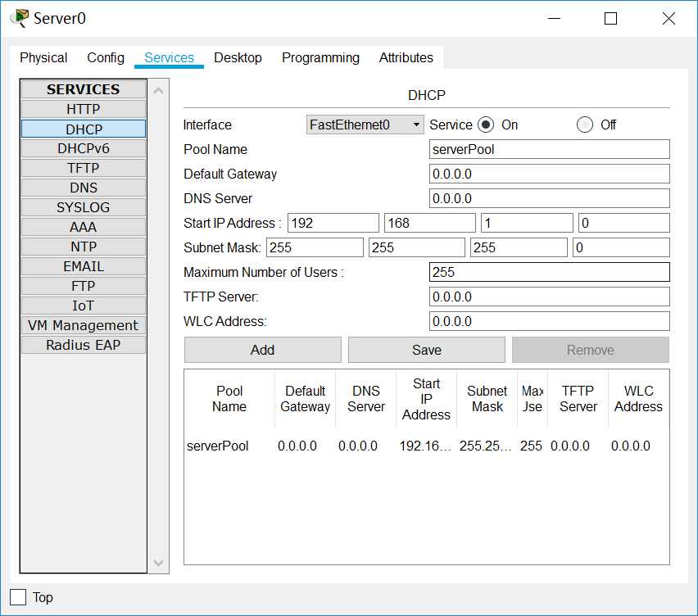The height and width of the screenshot is (616, 698).
Task: Click the TFTP Server column header
Action: (x=578, y=399)
